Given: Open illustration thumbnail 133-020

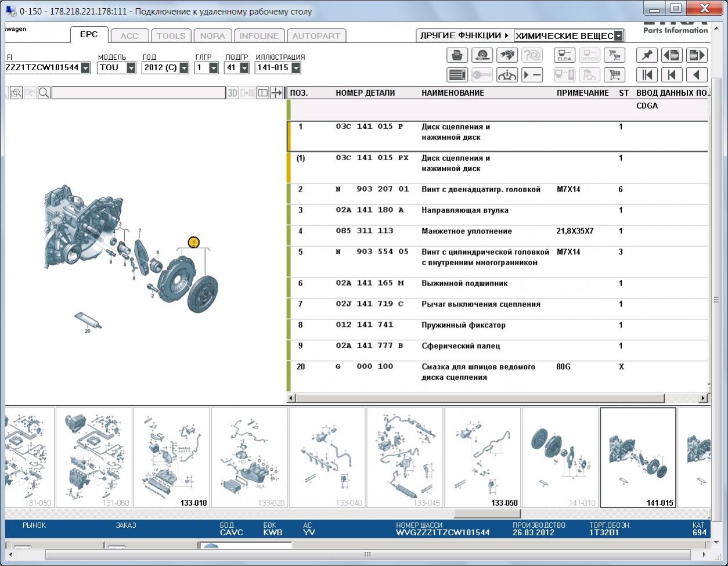Looking at the screenshot, I should click(249, 457).
